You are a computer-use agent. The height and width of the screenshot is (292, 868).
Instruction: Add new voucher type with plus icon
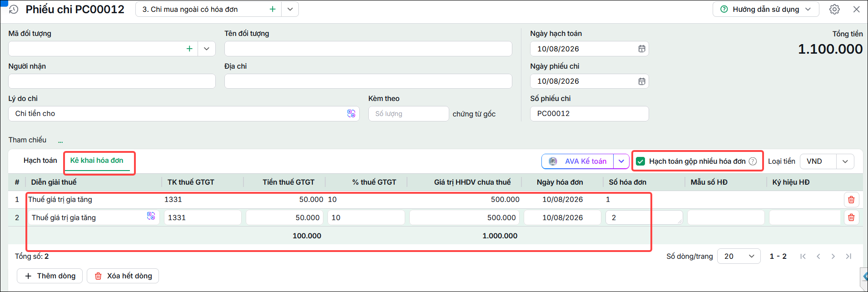[x=273, y=9]
